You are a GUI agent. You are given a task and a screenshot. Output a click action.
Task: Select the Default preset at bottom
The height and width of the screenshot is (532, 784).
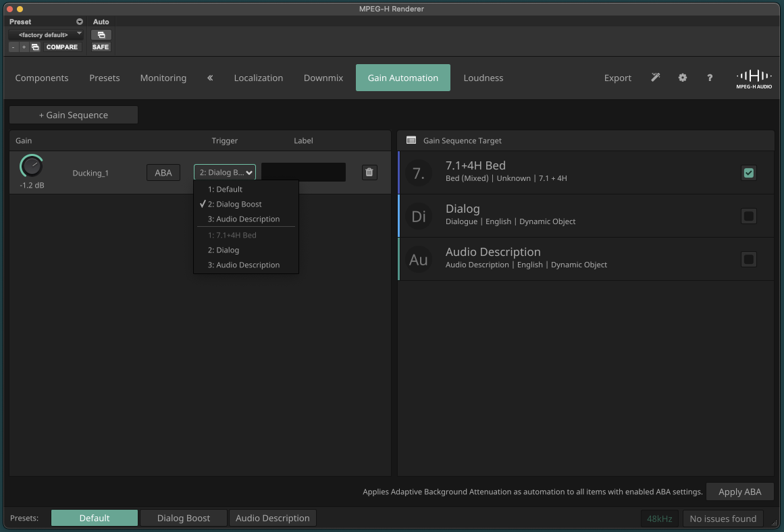95,518
